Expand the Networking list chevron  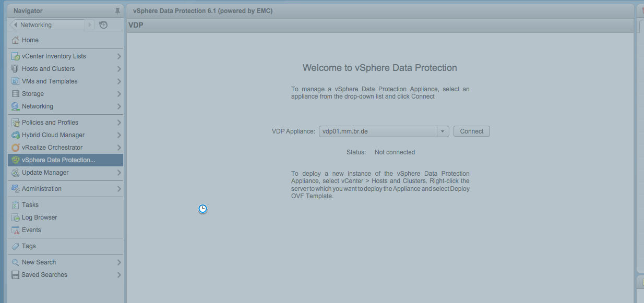(x=119, y=106)
